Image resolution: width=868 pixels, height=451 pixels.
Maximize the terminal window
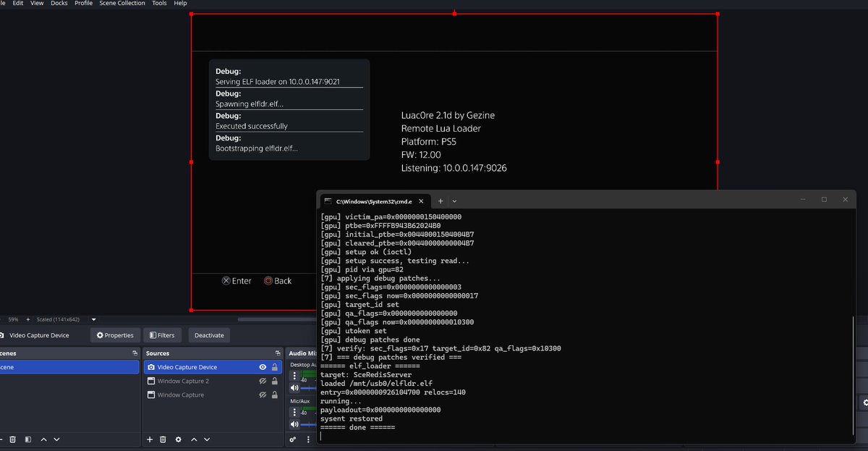tap(824, 199)
